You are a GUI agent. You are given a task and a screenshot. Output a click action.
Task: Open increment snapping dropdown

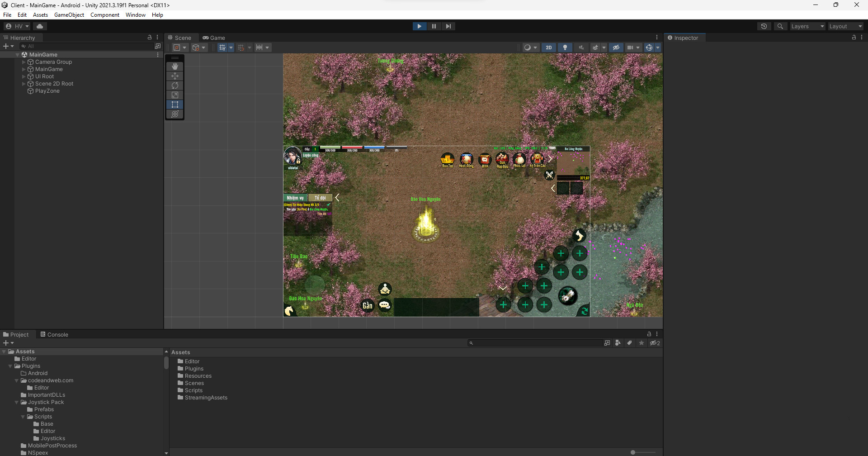263,47
